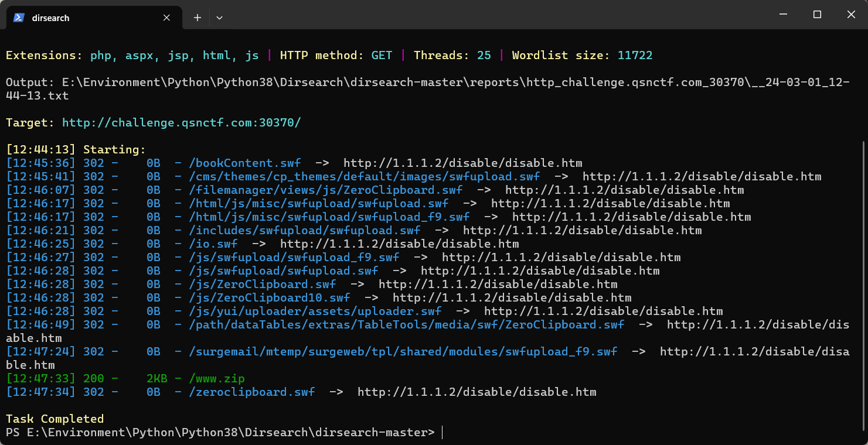Click the [12:47:33] timestamp
Screen dimensions: 868x445
(41, 378)
